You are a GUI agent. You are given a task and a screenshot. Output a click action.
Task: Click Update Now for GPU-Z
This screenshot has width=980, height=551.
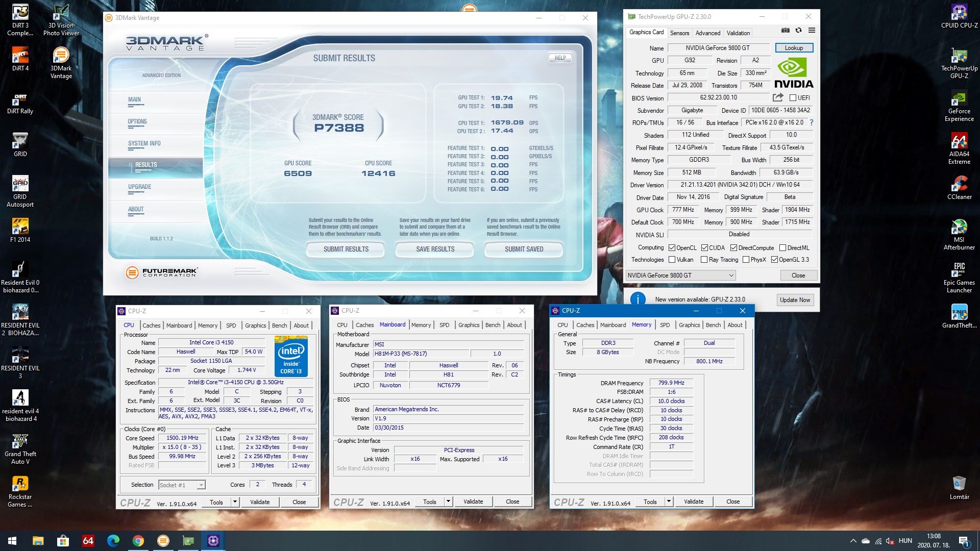(x=795, y=300)
